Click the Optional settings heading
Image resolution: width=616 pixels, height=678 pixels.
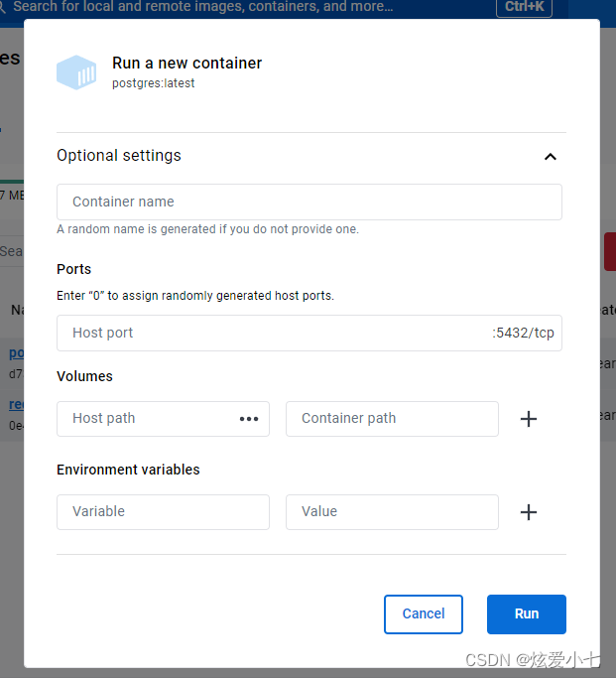tap(119, 155)
